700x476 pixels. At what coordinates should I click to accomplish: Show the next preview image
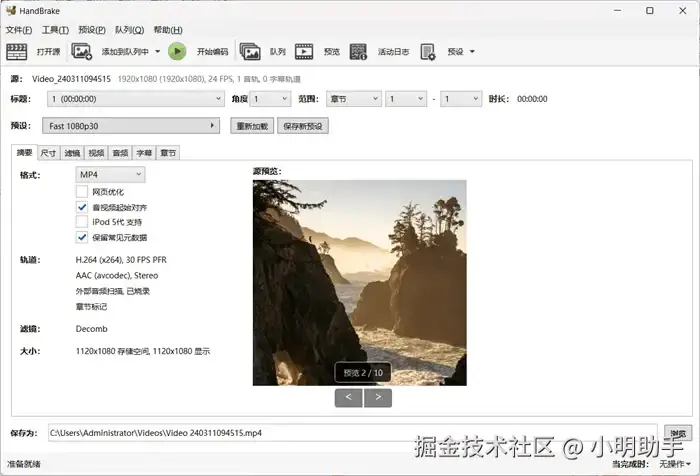pyautogui.click(x=378, y=397)
